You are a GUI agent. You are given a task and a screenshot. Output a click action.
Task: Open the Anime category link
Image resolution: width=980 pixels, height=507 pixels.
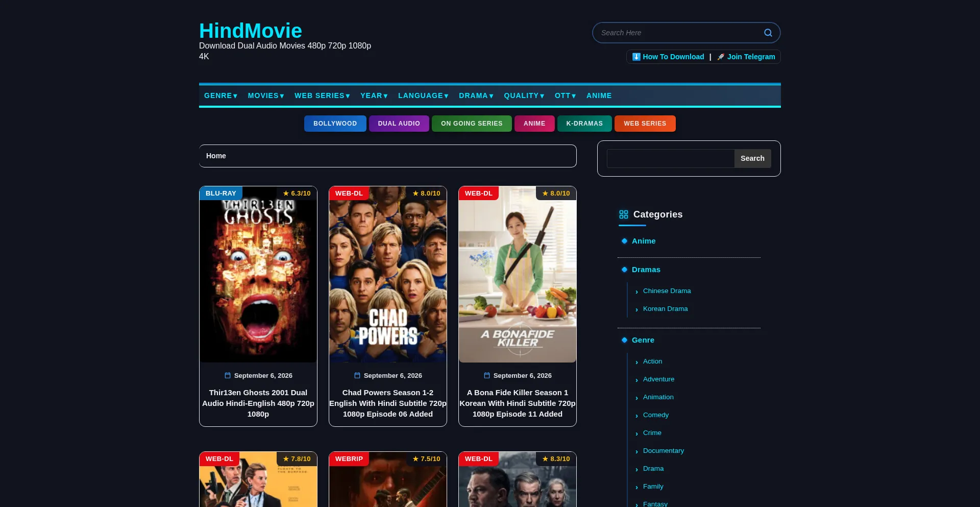644,241
